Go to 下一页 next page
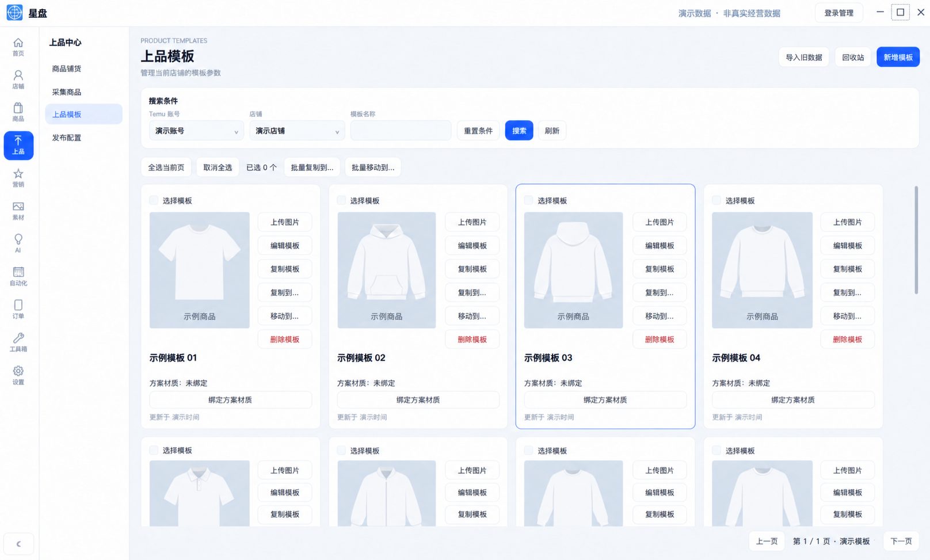This screenshot has width=930, height=560. point(901,541)
